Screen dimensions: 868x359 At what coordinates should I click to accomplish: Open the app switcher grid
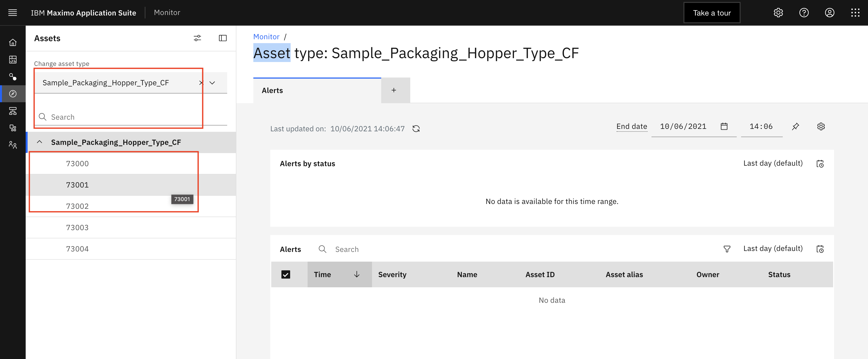tap(855, 13)
